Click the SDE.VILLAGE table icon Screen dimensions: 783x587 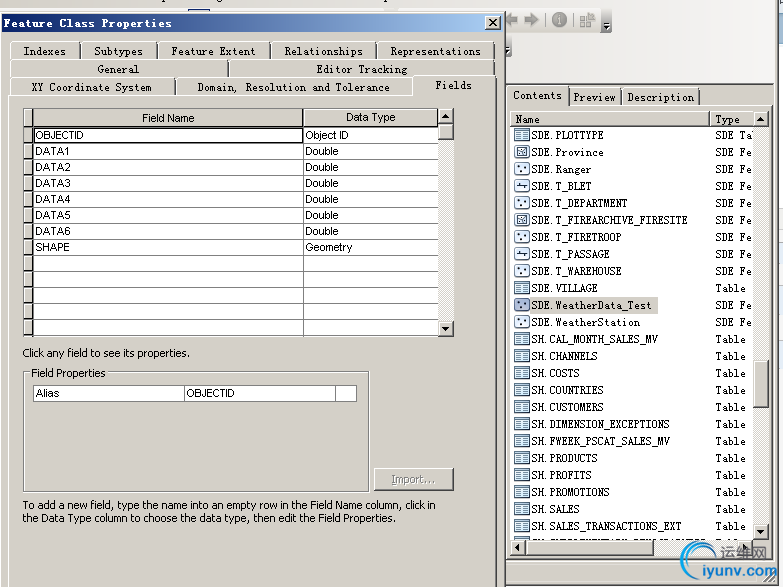[522, 288]
